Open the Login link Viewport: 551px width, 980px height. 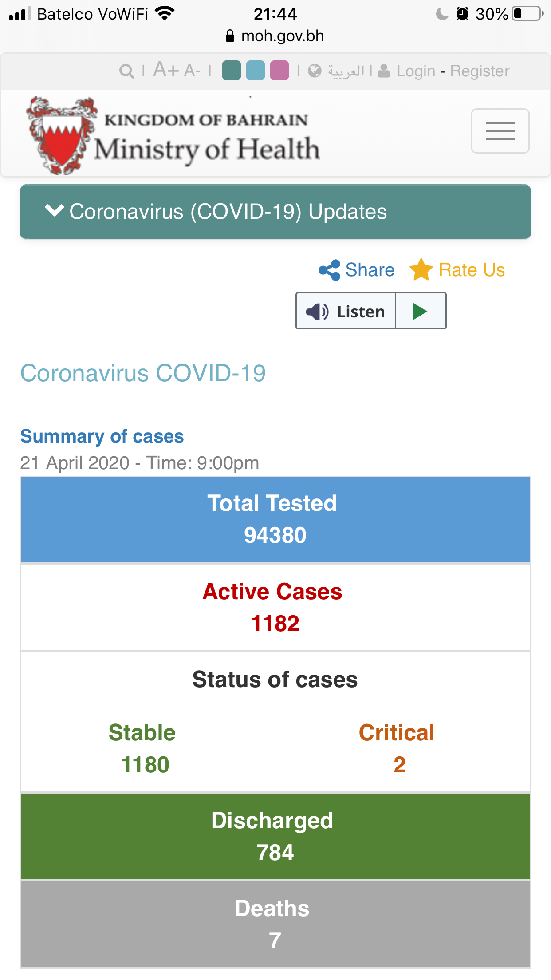pyautogui.click(x=416, y=71)
